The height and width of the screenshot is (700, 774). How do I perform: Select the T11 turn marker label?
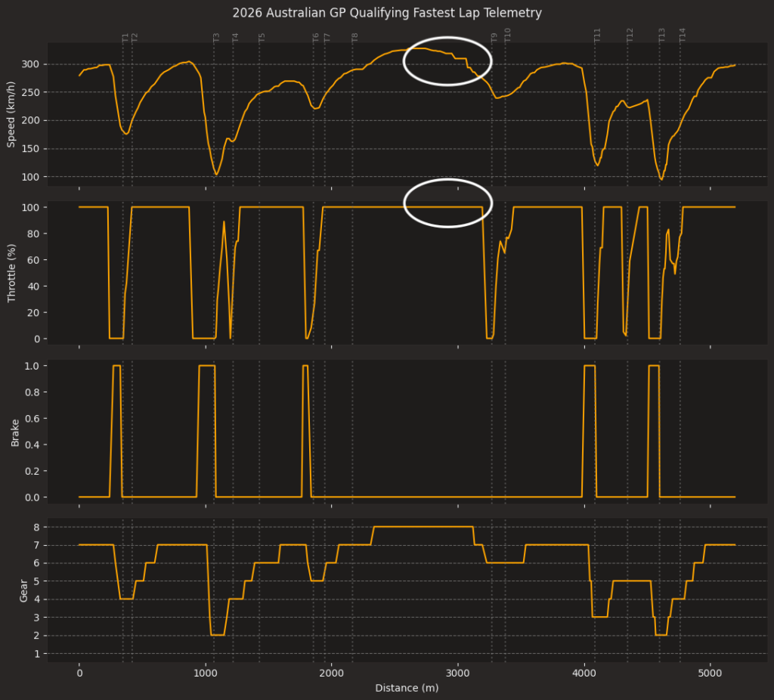pyautogui.click(x=597, y=35)
